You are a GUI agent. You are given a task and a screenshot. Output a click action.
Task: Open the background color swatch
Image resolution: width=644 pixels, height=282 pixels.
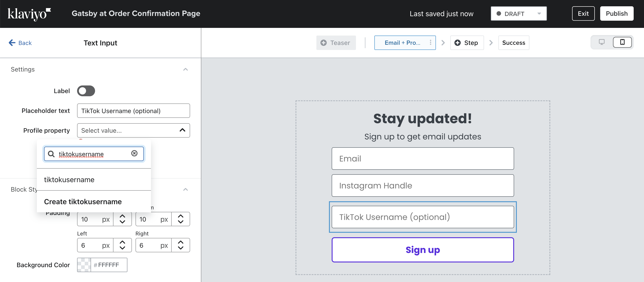(84, 265)
